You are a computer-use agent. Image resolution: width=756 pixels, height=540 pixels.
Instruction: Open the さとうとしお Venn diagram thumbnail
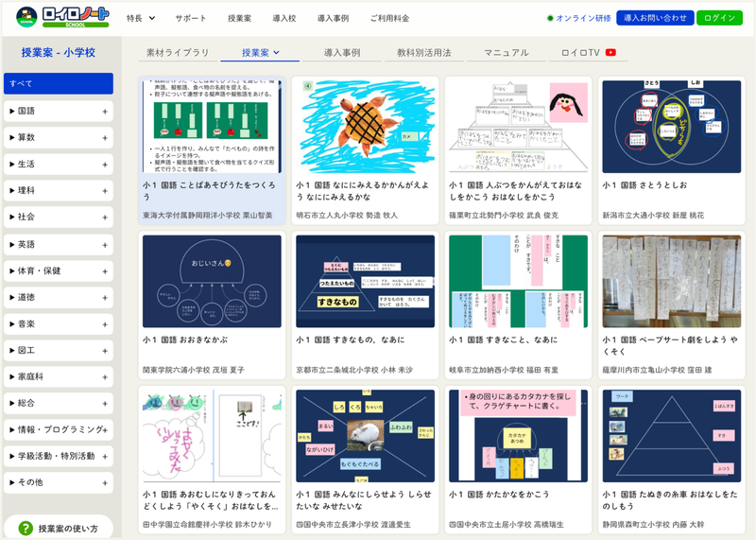(672, 127)
